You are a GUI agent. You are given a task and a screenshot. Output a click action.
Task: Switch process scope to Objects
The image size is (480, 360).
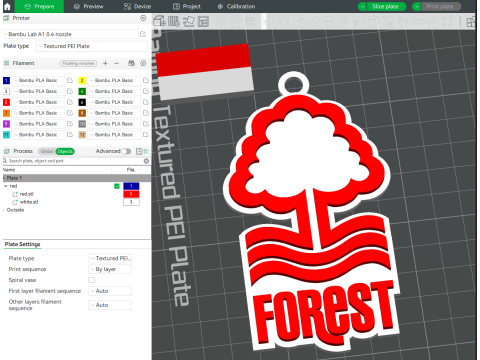65,151
